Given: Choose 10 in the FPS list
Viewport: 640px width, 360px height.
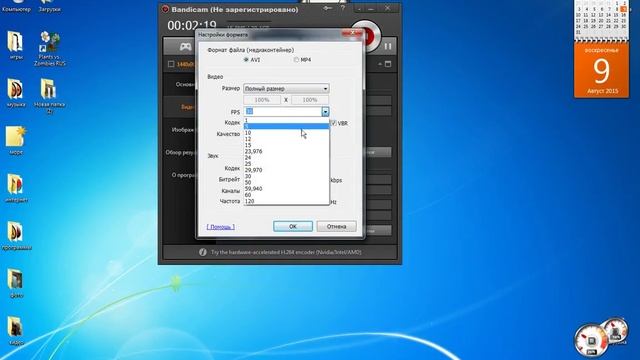Looking at the screenshot, I should [286, 133].
